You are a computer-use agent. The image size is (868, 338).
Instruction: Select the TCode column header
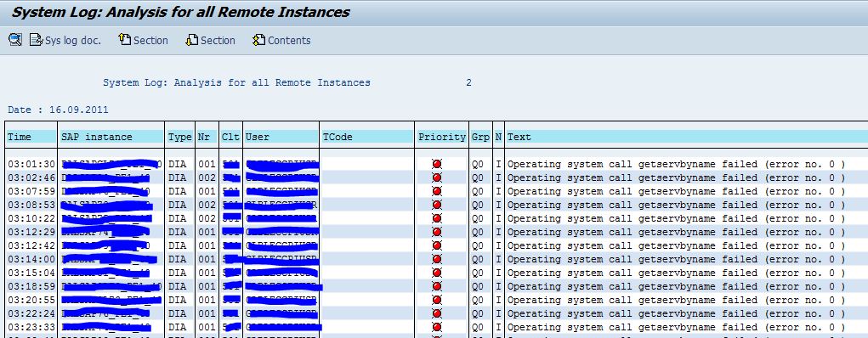[367, 137]
